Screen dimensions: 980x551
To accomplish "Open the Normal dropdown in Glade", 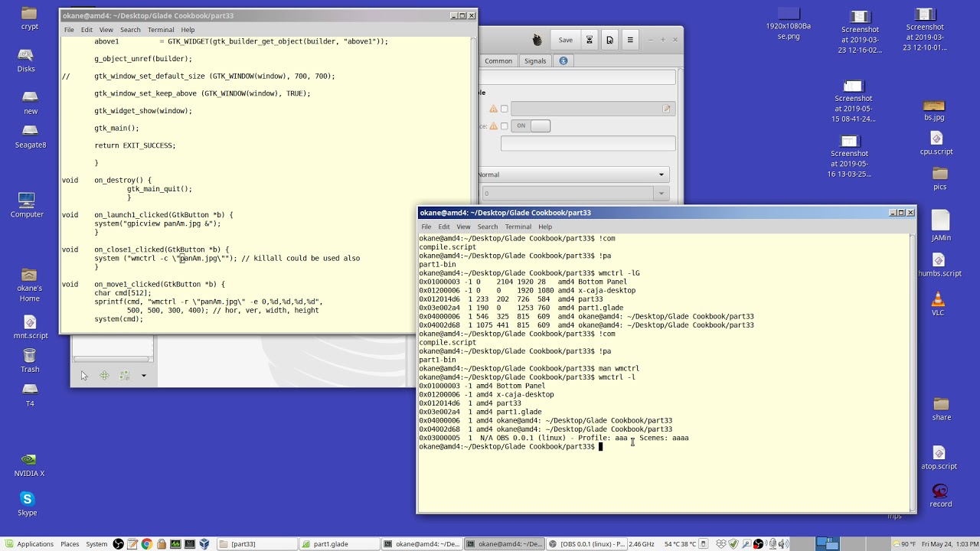I will 573,174.
